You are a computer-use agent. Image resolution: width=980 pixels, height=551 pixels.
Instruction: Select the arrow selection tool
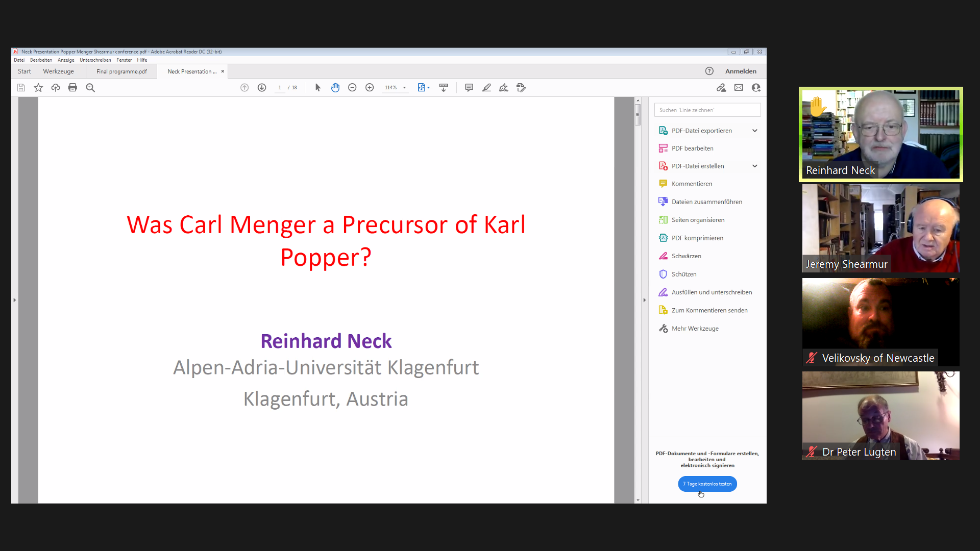click(x=317, y=88)
